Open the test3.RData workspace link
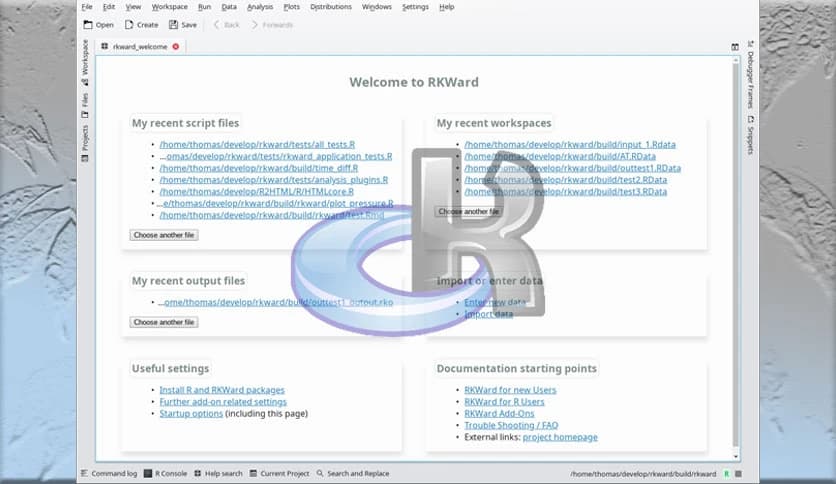 [x=566, y=191]
